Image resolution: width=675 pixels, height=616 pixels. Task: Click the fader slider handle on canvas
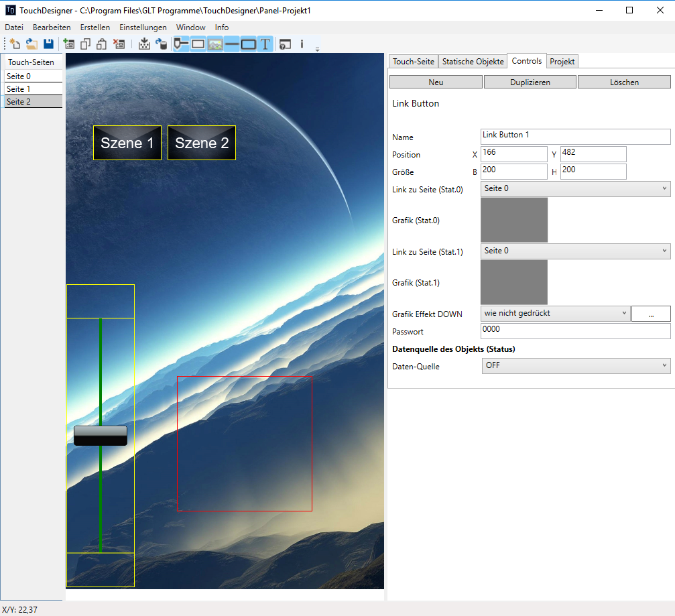coord(101,436)
